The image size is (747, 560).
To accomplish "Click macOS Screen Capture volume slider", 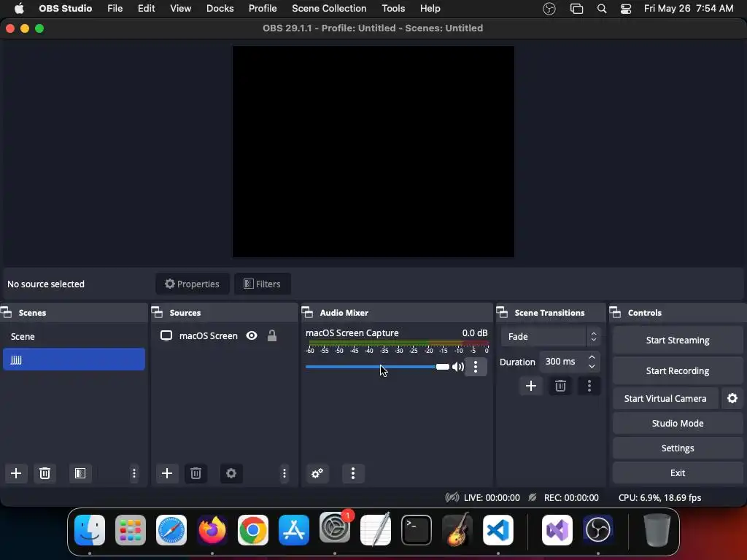I will click(377, 367).
